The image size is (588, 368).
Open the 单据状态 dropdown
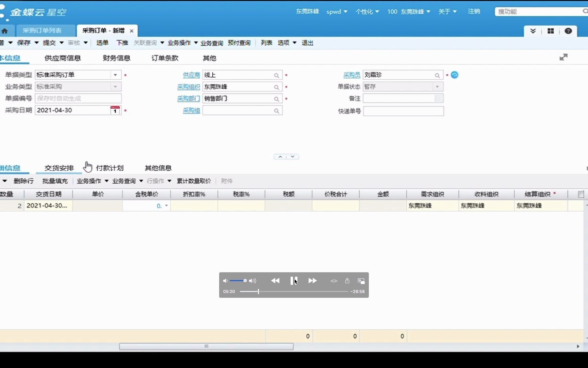tap(437, 87)
